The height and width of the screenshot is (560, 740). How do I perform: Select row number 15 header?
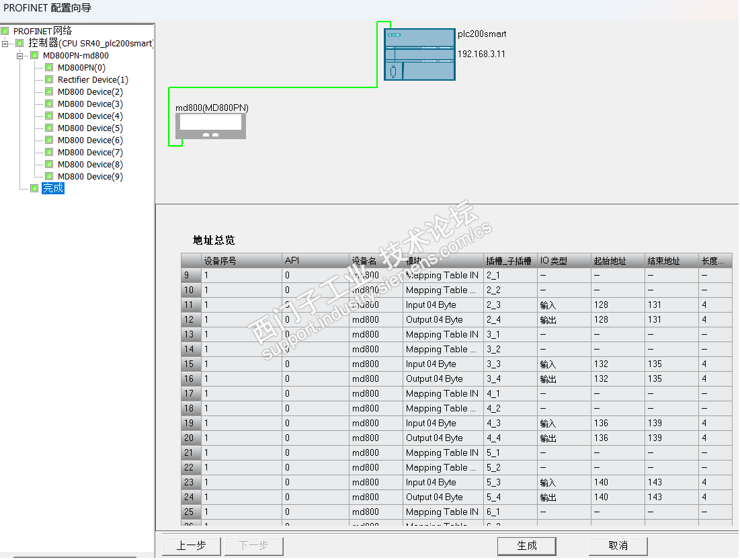(x=191, y=364)
